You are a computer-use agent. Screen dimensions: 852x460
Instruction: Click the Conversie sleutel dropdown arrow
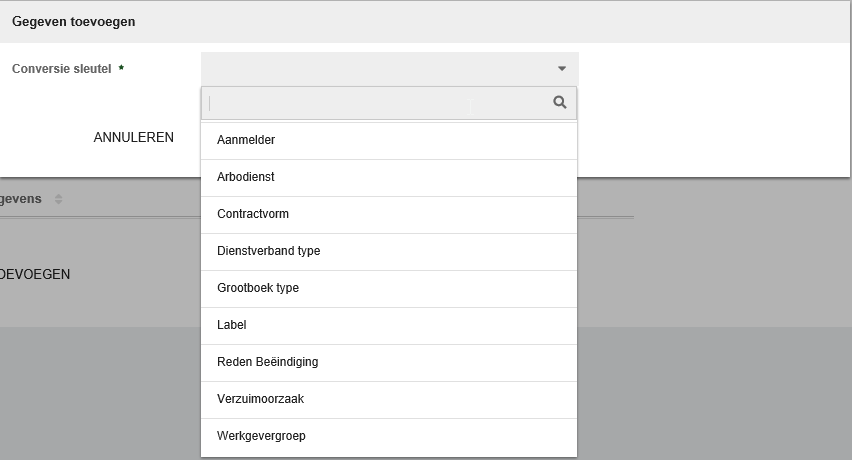(x=562, y=69)
